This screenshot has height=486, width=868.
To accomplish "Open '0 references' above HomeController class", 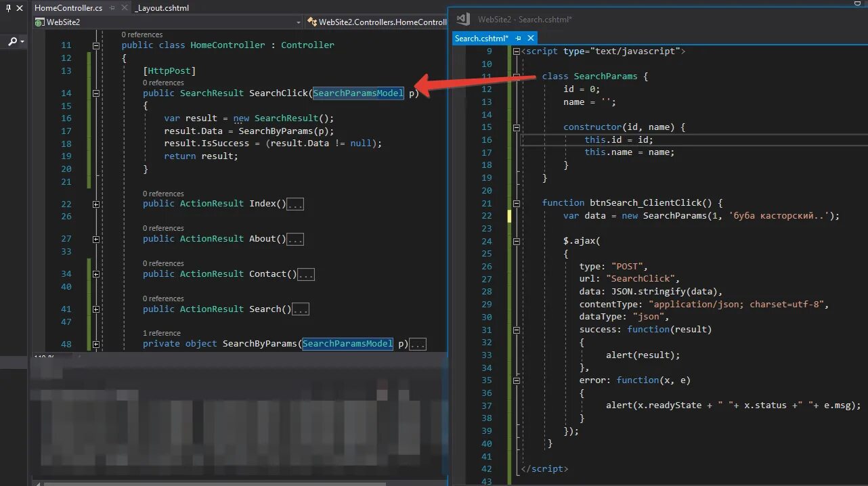I will pyautogui.click(x=142, y=35).
